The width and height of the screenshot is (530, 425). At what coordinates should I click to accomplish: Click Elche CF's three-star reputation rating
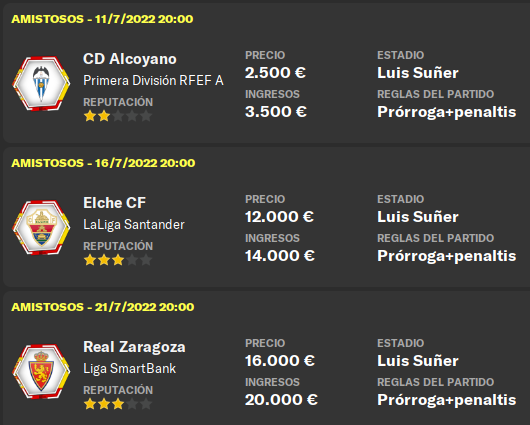click(x=118, y=260)
